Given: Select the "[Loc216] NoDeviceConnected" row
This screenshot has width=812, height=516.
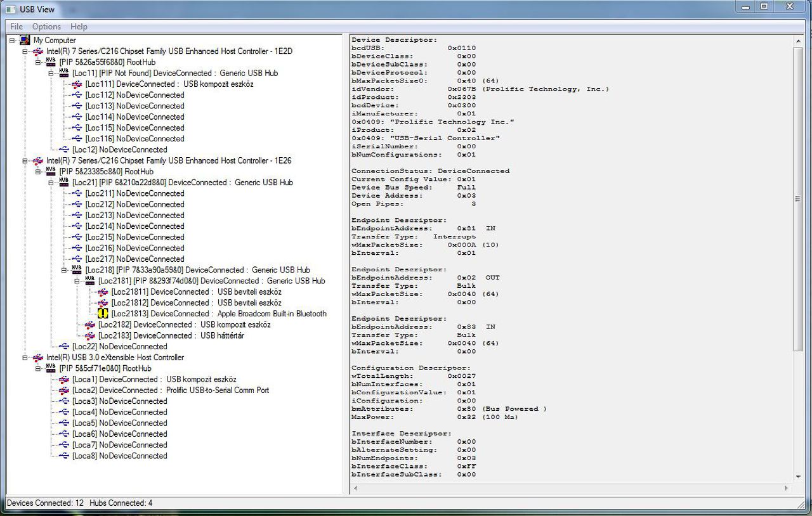Looking at the screenshot, I should 134,248.
